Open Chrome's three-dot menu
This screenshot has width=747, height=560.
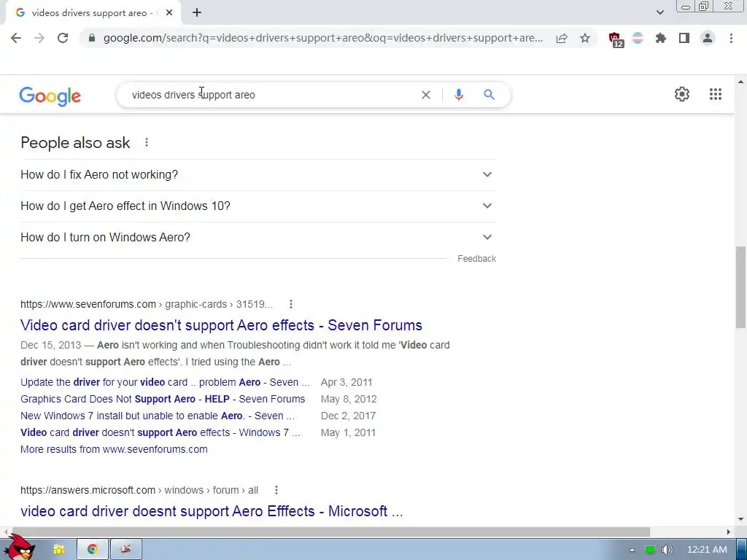731,38
